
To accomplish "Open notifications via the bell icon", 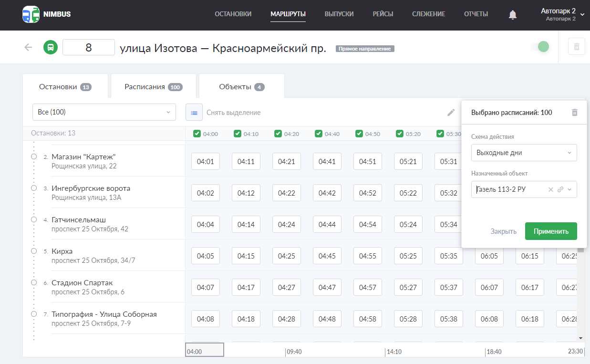I will point(512,15).
